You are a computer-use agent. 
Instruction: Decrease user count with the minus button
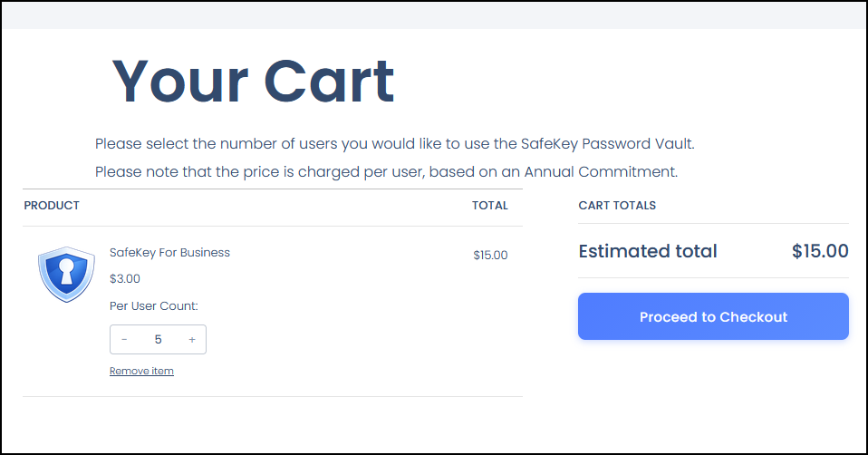[x=124, y=339]
